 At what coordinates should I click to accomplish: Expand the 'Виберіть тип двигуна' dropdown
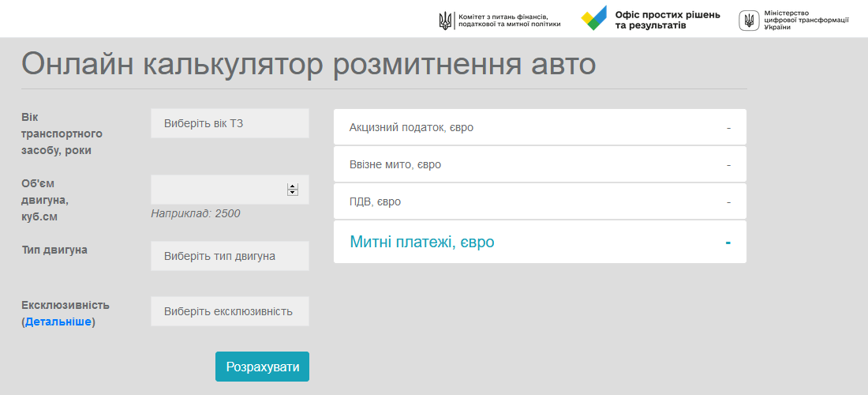coord(230,256)
